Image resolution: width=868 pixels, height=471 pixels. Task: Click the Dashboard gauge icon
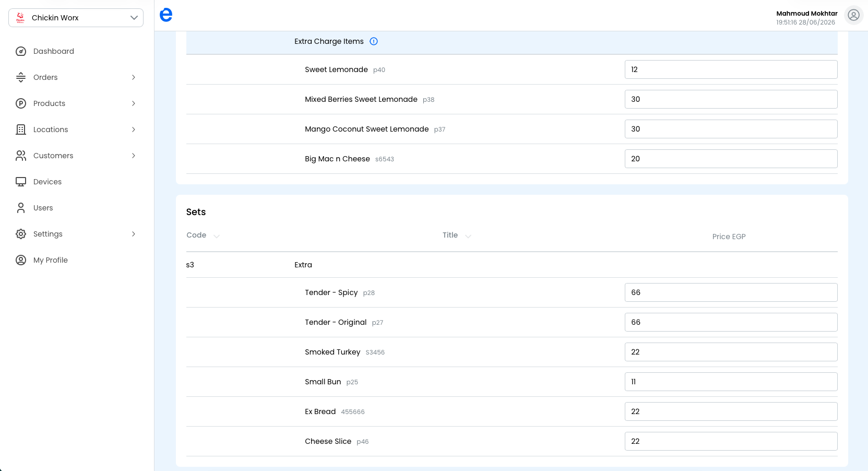tap(21, 51)
